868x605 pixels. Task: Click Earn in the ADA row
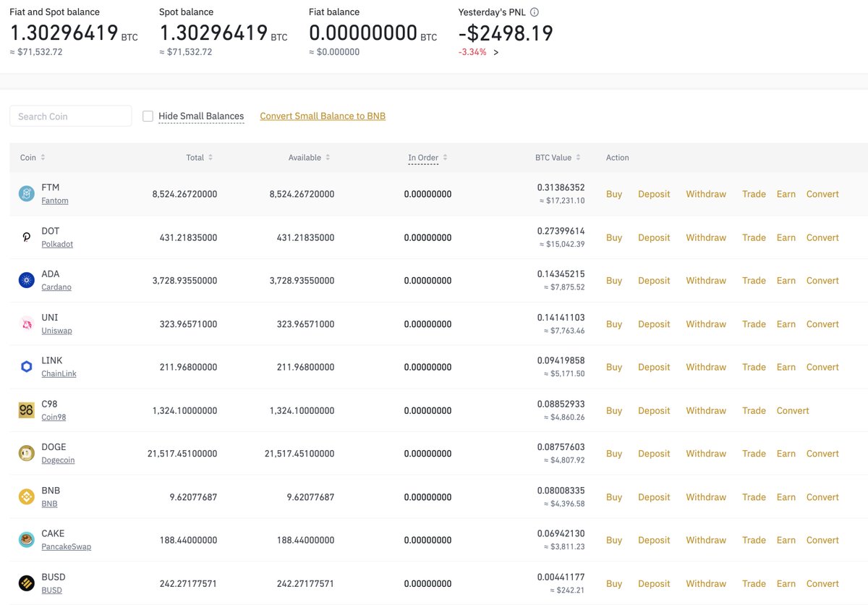click(x=786, y=281)
